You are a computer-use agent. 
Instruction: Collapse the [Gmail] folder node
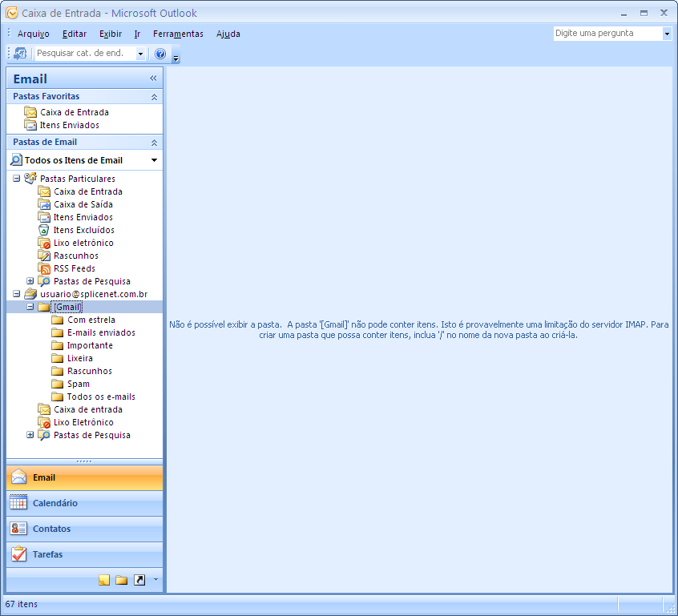point(30,307)
